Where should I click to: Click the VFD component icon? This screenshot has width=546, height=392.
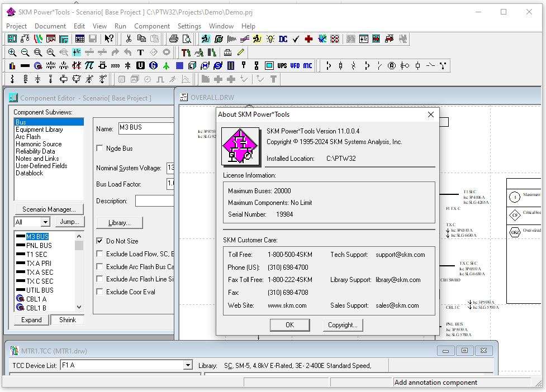[x=295, y=65]
